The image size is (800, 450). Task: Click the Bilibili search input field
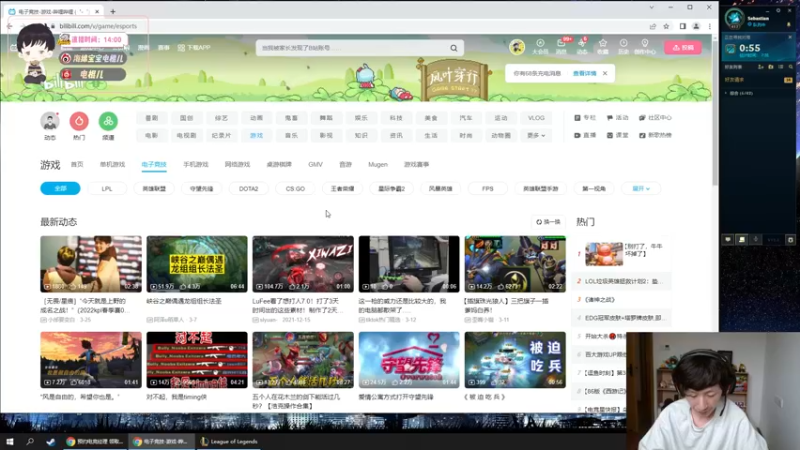(352, 48)
